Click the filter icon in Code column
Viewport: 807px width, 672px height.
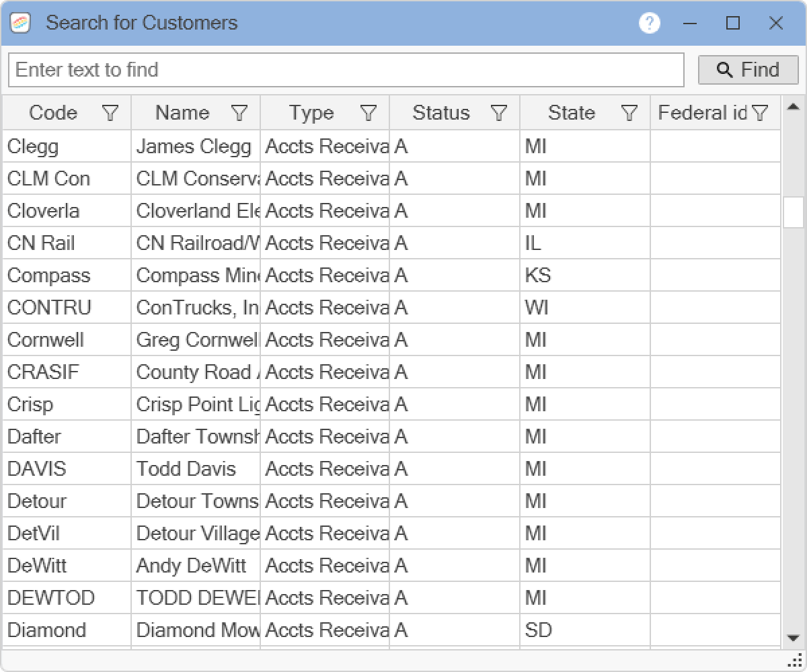pos(110,113)
